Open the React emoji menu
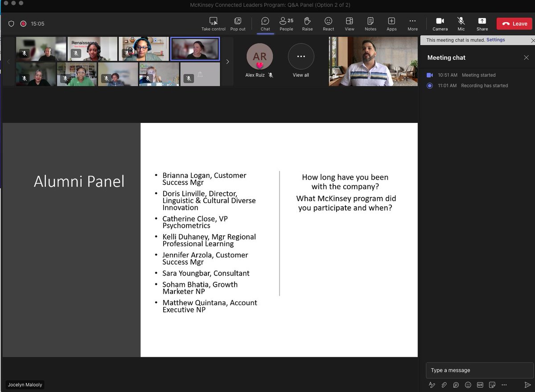The image size is (535, 392). (x=329, y=24)
